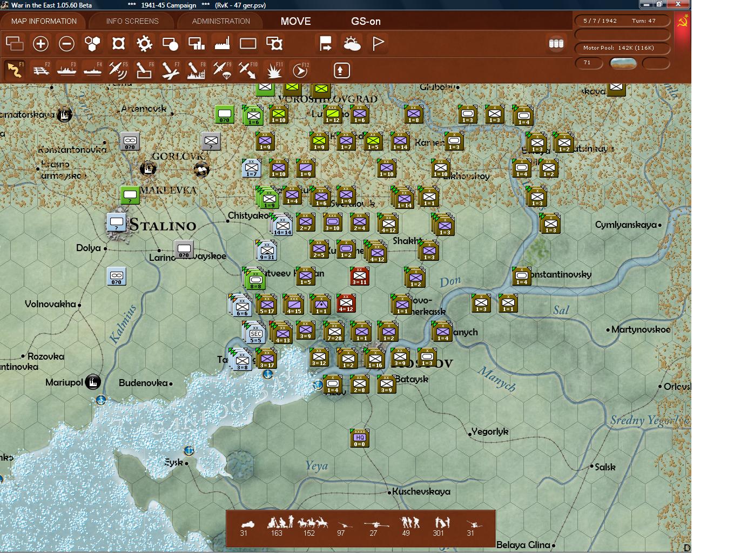Switch to the INFO SCREENS tab
This screenshot has height=560, width=747.
[x=132, y=21]
